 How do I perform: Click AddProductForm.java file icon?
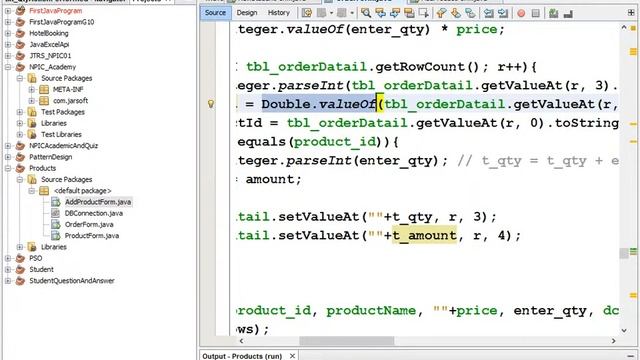coord(56,202)
